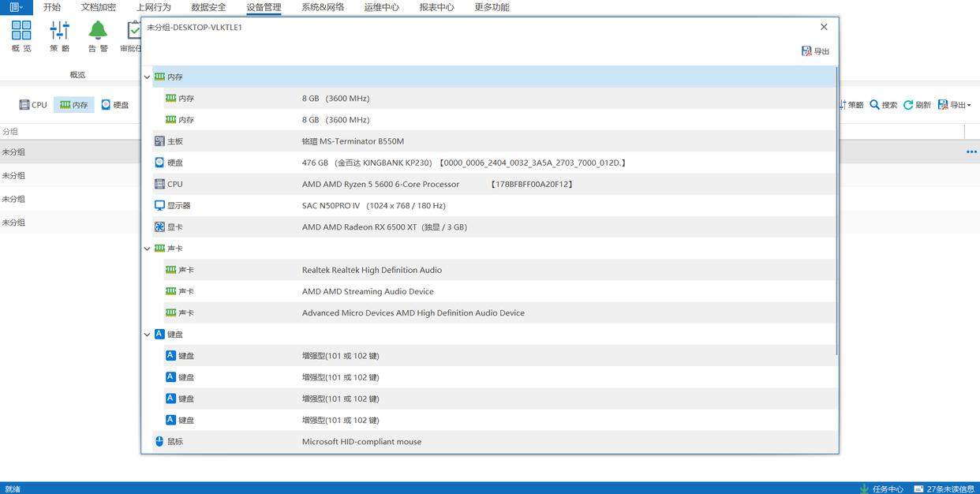980x494 pixels.
Task: Click 导出 button inside the details dialog
Action: pos(815,51)
